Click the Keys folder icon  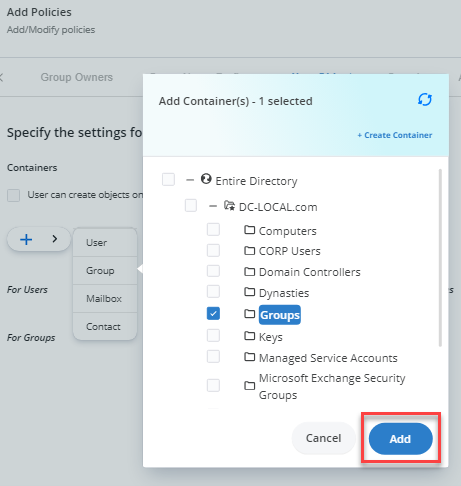coord(249,336)
